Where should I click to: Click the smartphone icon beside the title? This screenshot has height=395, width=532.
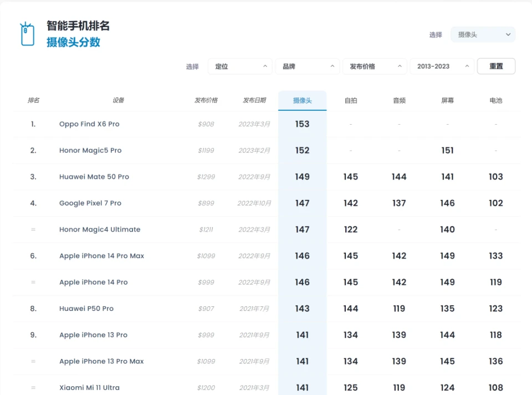[x=27, y=34]
